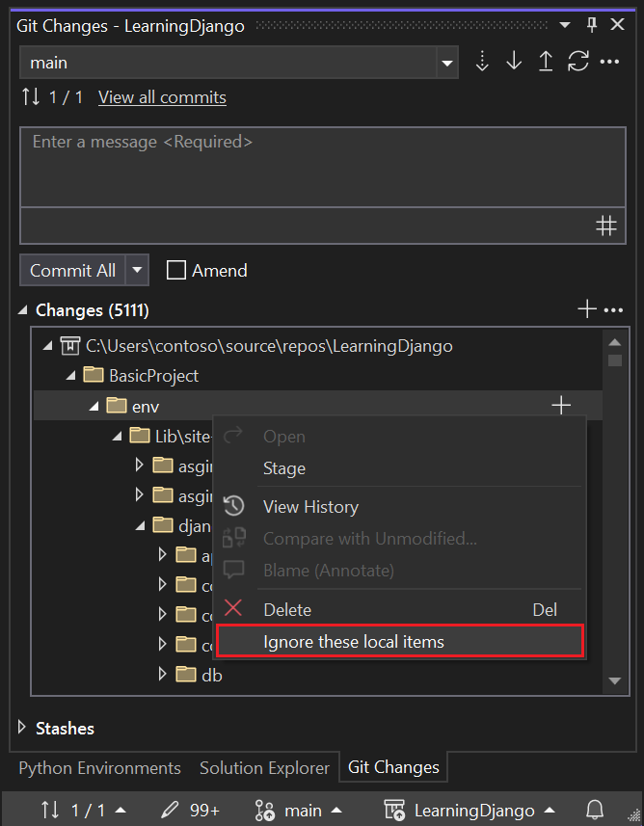Viewport: 644px width, 826px height.
Task: Click the Sync circular arrows icon
Action: point(577,62)
